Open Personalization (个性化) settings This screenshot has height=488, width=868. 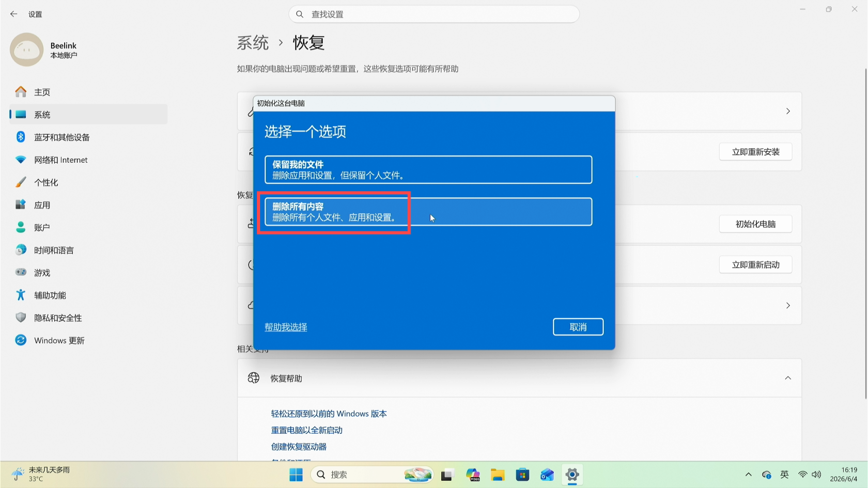click(88, 182)
